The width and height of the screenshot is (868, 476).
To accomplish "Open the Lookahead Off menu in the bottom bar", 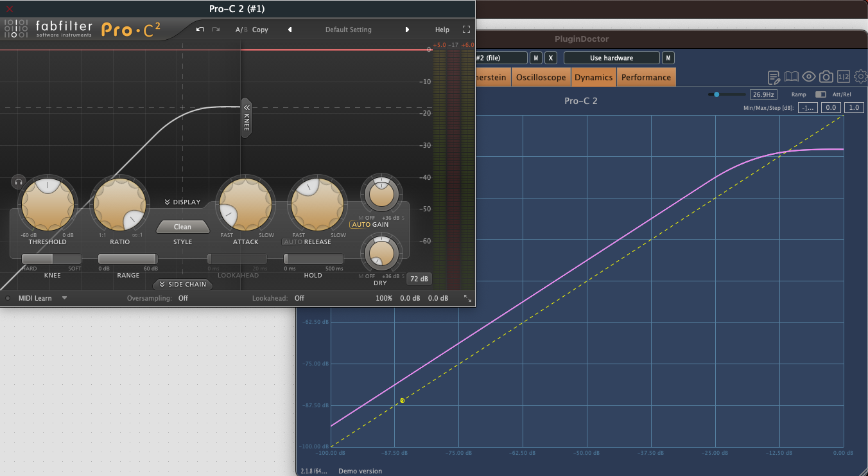I will [299, 298].
